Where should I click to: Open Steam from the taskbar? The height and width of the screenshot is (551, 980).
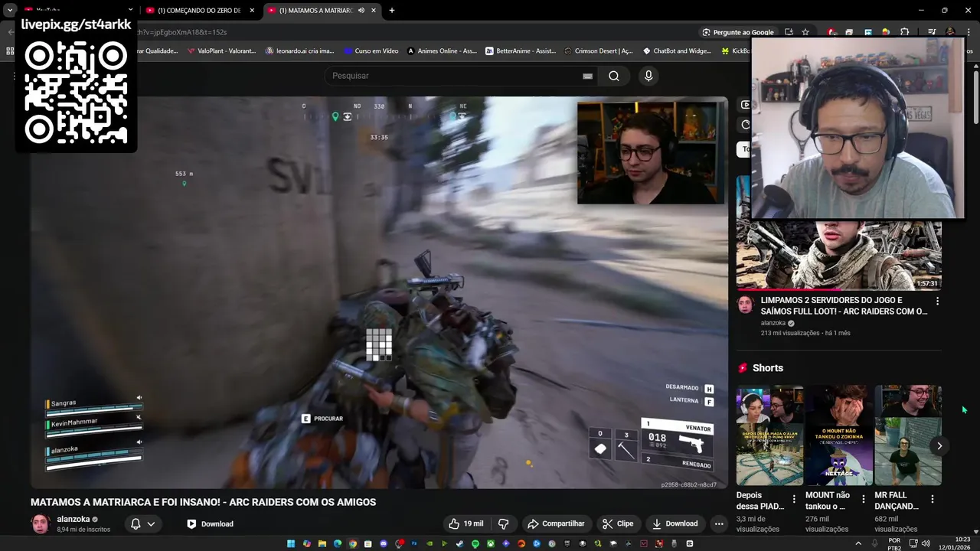(460, 543)
